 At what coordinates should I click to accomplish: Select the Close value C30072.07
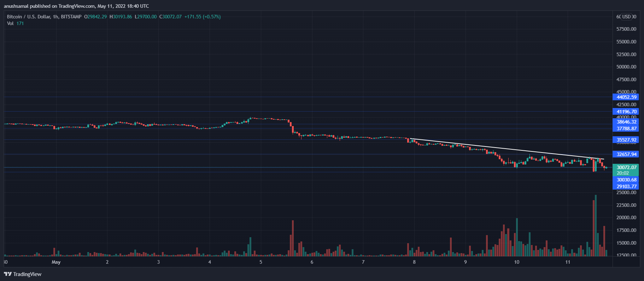point(170,17)
